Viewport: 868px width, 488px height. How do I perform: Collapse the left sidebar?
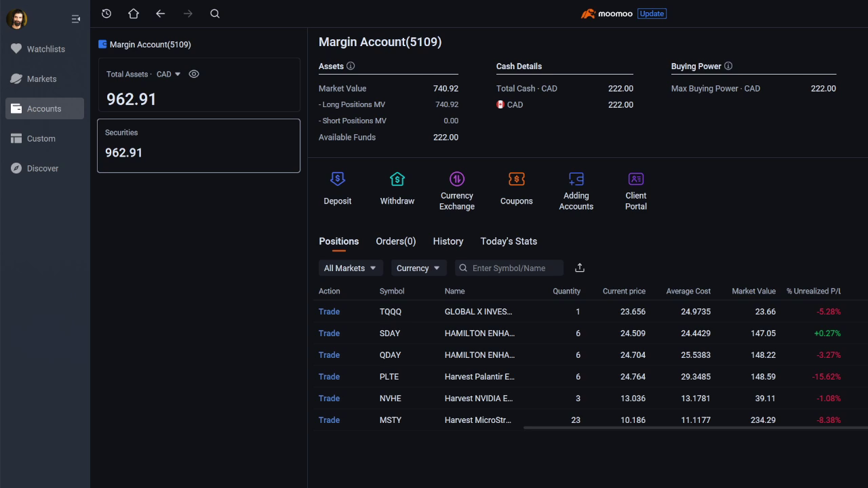click(x=76, y=19)
